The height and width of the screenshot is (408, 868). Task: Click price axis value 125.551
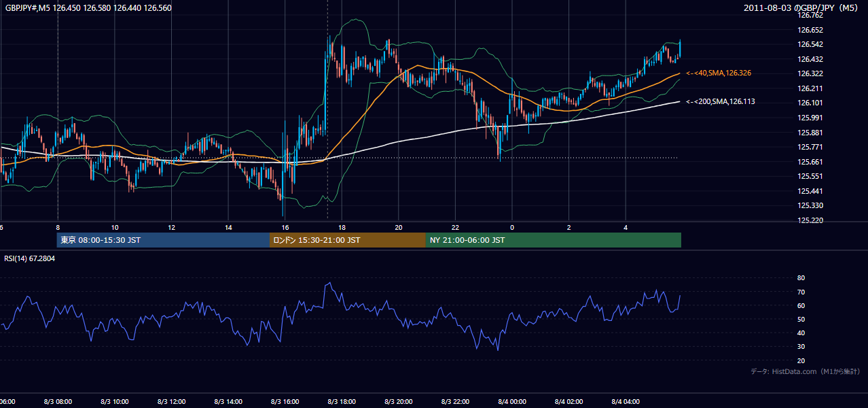click(810, 176)
